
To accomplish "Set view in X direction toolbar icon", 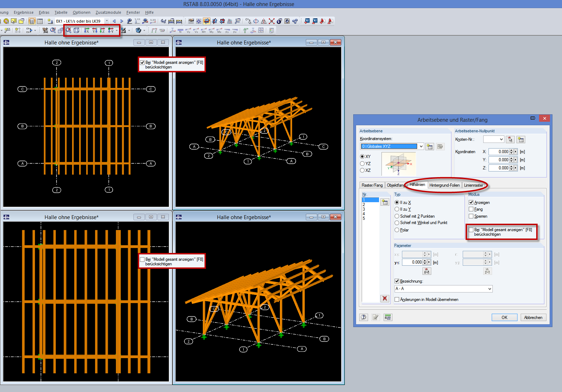I will [x=87, y=30].
